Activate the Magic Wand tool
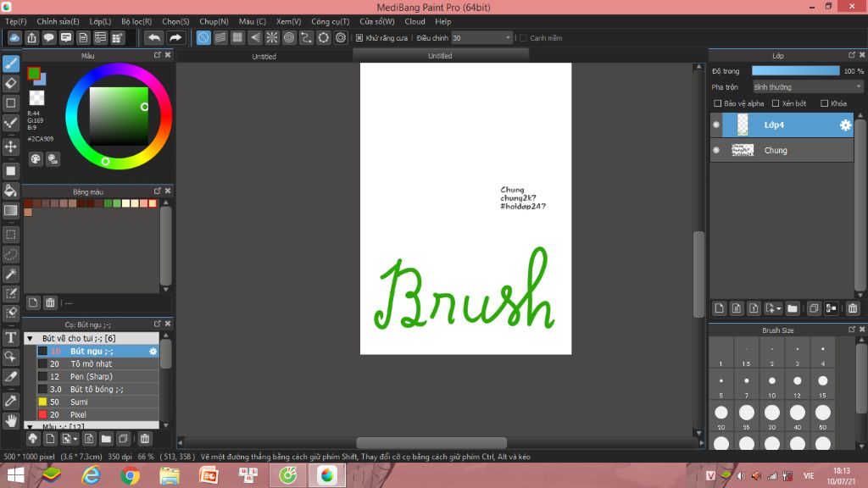The width and height of the screenshot is (868, 488). [x=11, y=274]
